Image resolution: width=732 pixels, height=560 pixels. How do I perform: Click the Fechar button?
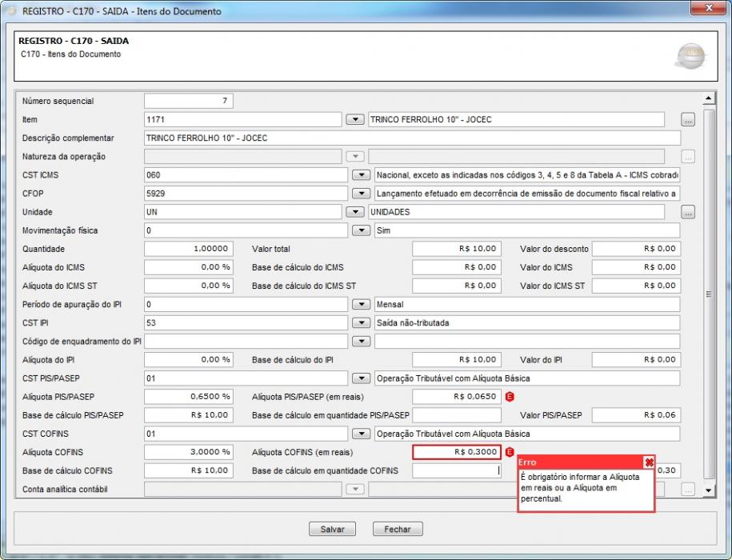pyautogui.click(x=398, y=530)
